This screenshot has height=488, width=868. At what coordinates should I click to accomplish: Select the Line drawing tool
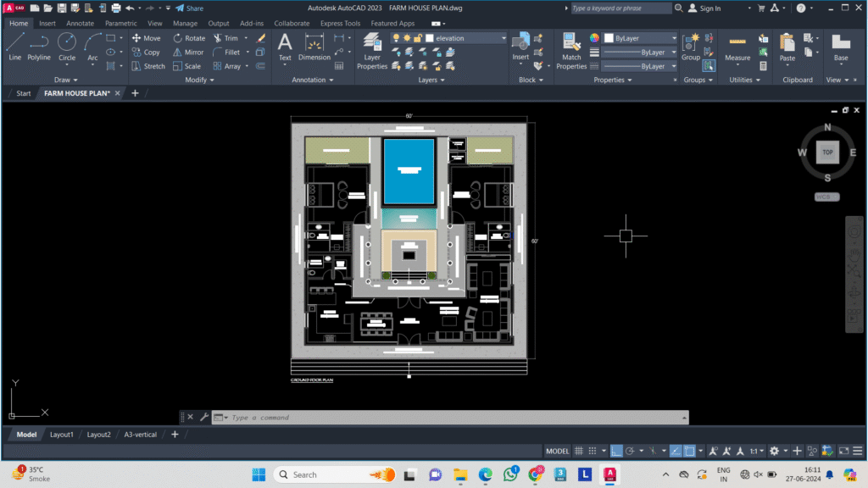tap(15, 47)
